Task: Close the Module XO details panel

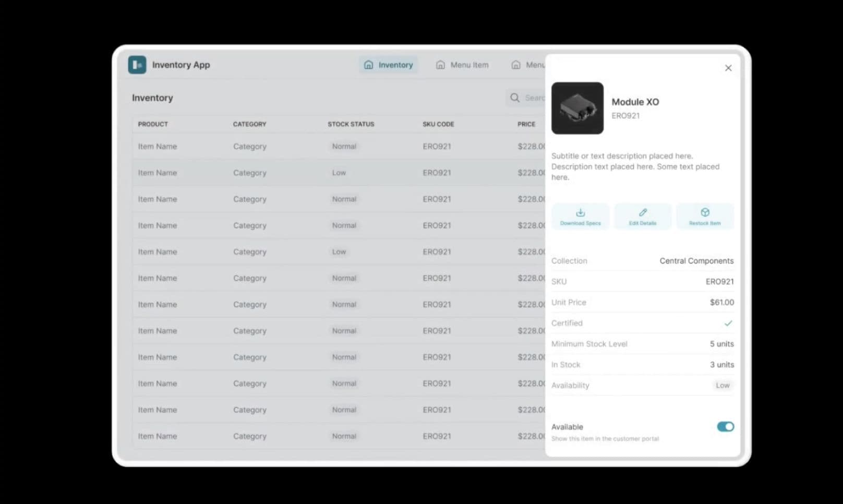Action: coord(728,68)
